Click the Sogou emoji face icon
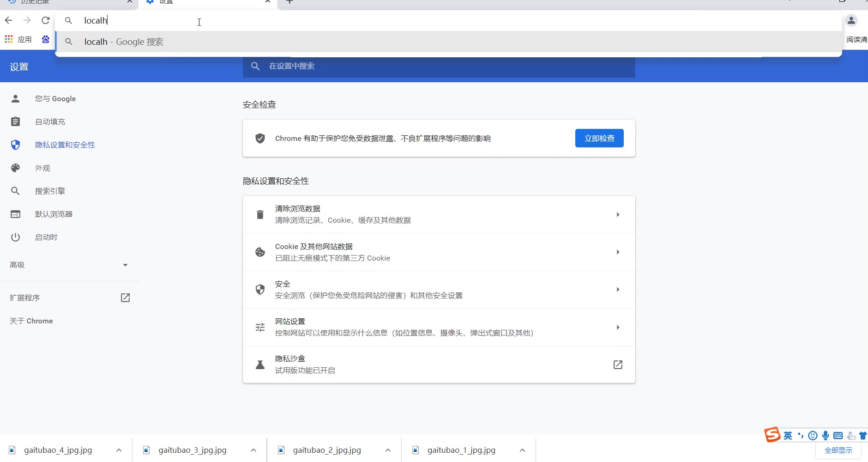Viewport: 868px width, 462px height. click(x=813, y=435)
